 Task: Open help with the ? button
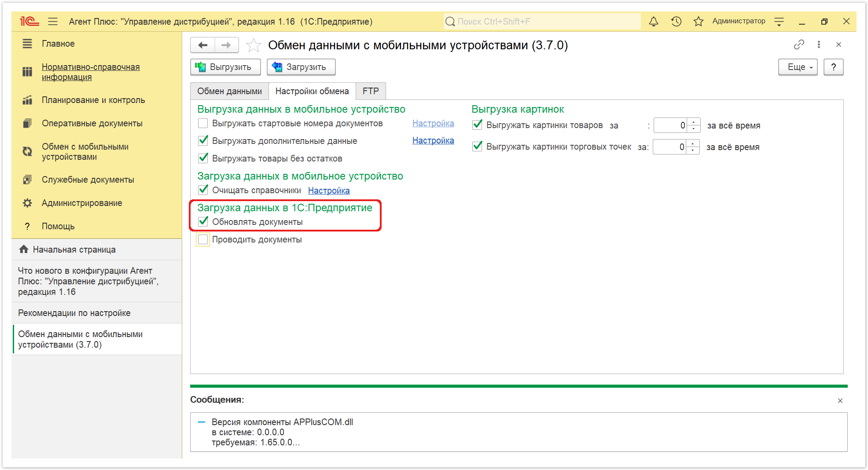pos(833,67)
